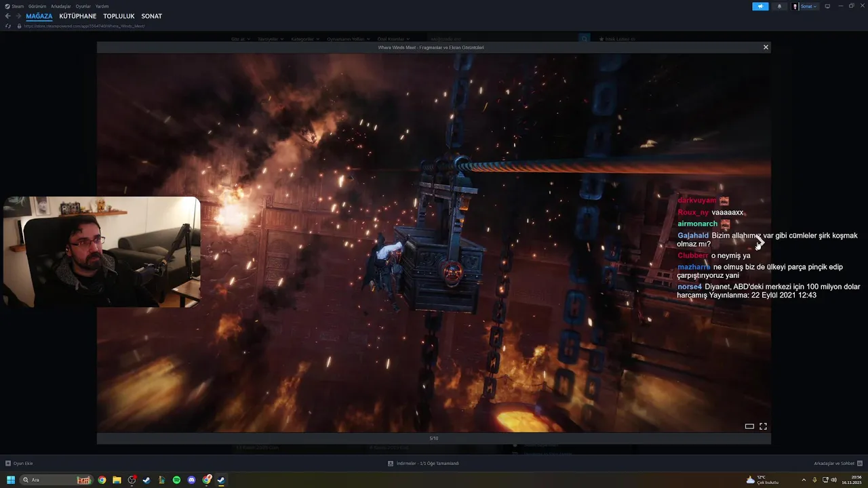Switch to the TOPLULUK tab
The height and width of the screenshot is (488, 868).
pos(119,16)
